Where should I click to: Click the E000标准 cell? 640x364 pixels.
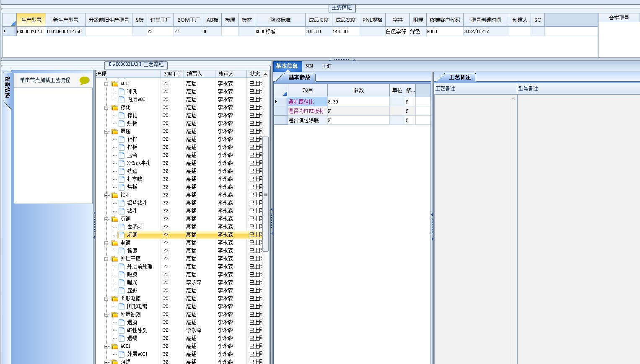pos(280,31)
